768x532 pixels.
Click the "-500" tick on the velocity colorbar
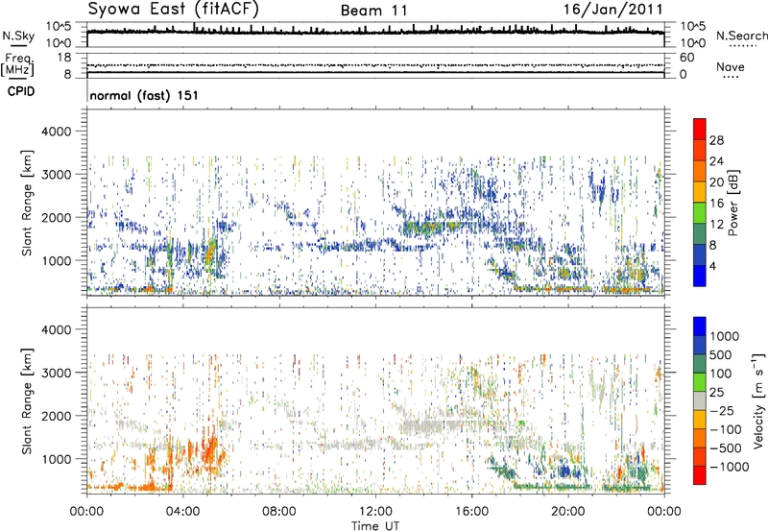point(726,447)
